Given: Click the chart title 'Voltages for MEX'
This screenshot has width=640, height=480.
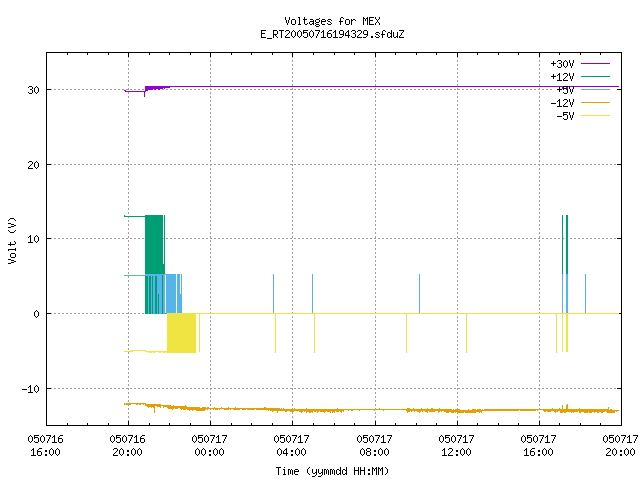Looking at the screenshot, I should tap(332, 21).
